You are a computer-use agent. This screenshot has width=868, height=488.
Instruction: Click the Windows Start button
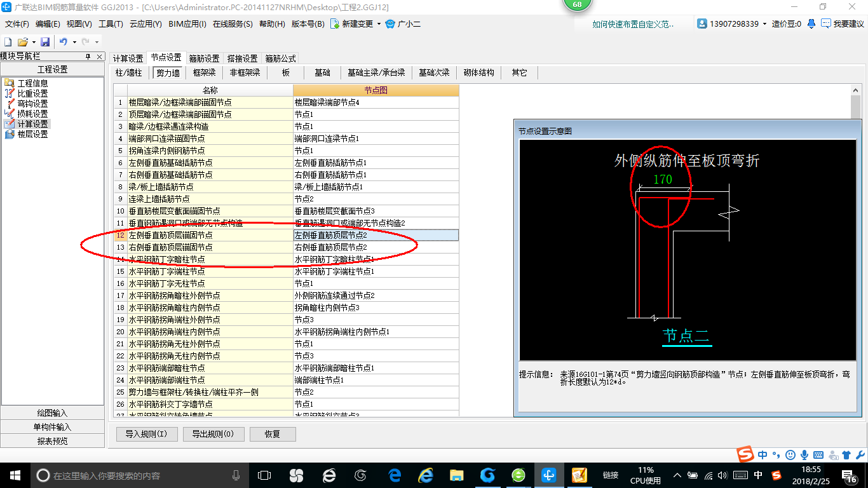pos(15,475)
